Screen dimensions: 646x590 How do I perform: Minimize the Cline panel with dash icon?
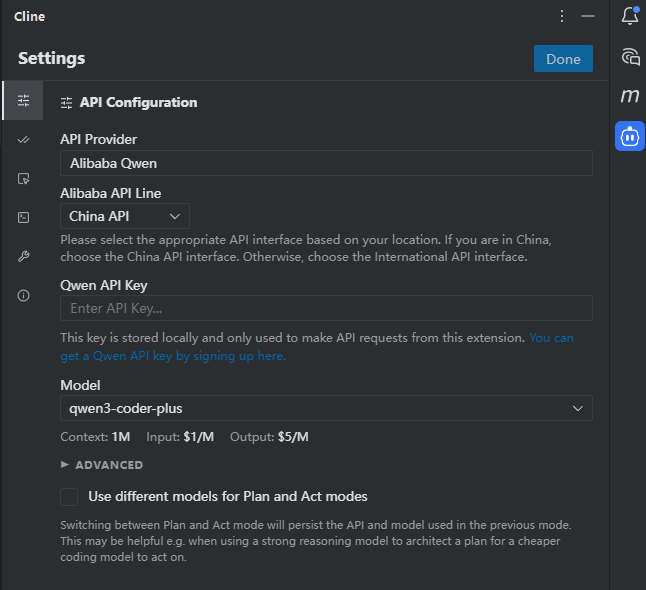coord(588,16)
